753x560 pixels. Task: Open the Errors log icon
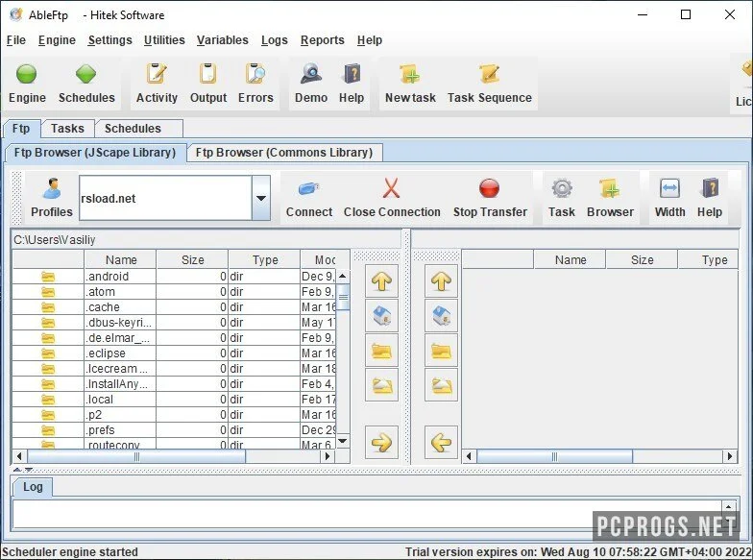click(x=255, y=75)
